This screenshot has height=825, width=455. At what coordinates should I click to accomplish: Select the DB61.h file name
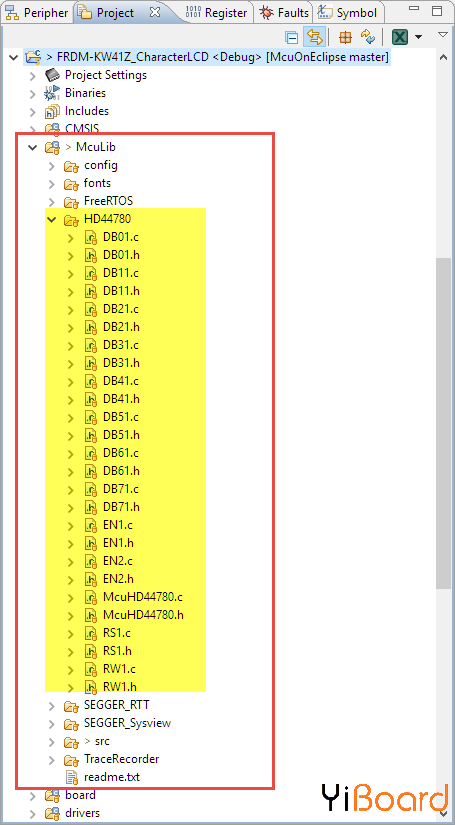[122, 471]
